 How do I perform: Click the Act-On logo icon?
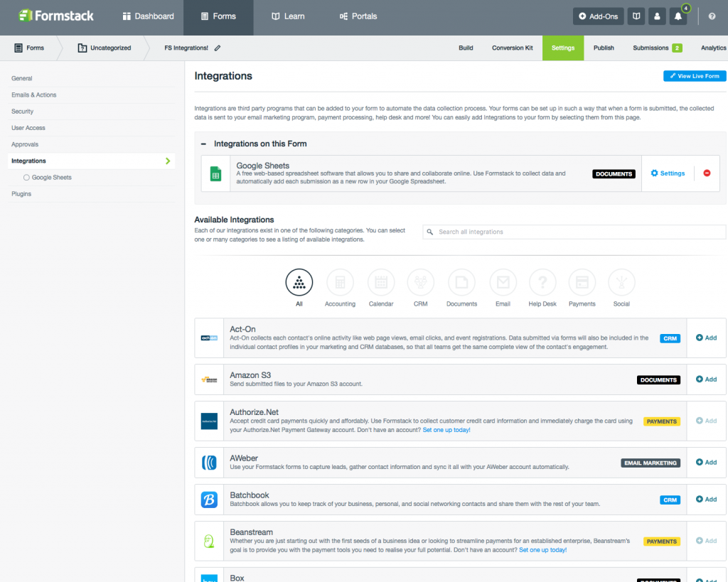click(209, 338)
